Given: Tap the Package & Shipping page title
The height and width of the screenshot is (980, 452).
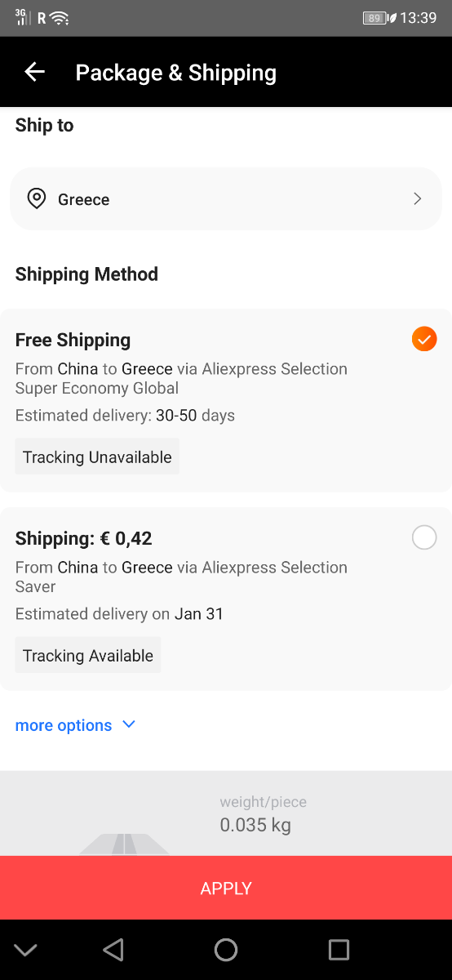Looking at the screenshot, I should tap(176, 73).
